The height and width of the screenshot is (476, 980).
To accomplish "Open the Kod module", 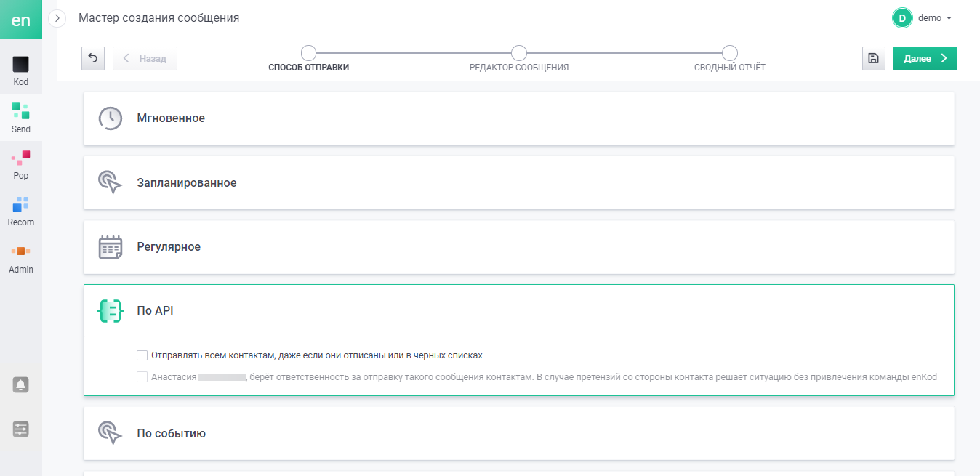I will point(21,71).
